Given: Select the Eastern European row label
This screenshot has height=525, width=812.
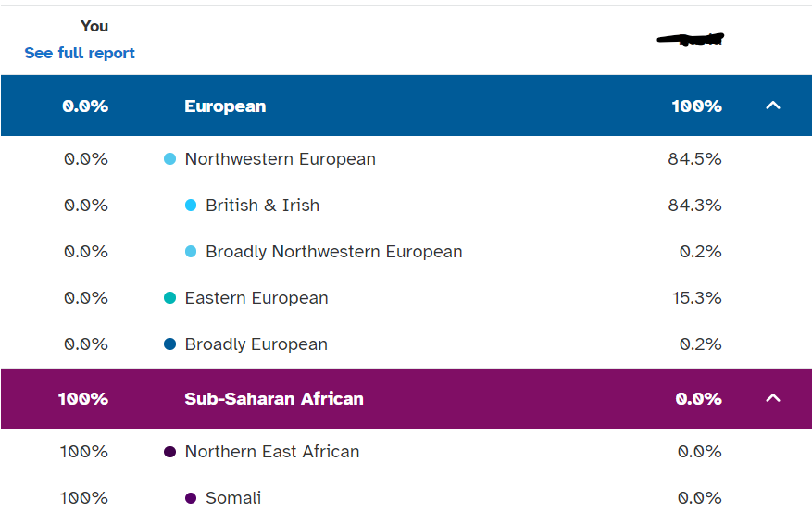Looking at the screenshot, I should pyautogui.click(x=256, y=298).
